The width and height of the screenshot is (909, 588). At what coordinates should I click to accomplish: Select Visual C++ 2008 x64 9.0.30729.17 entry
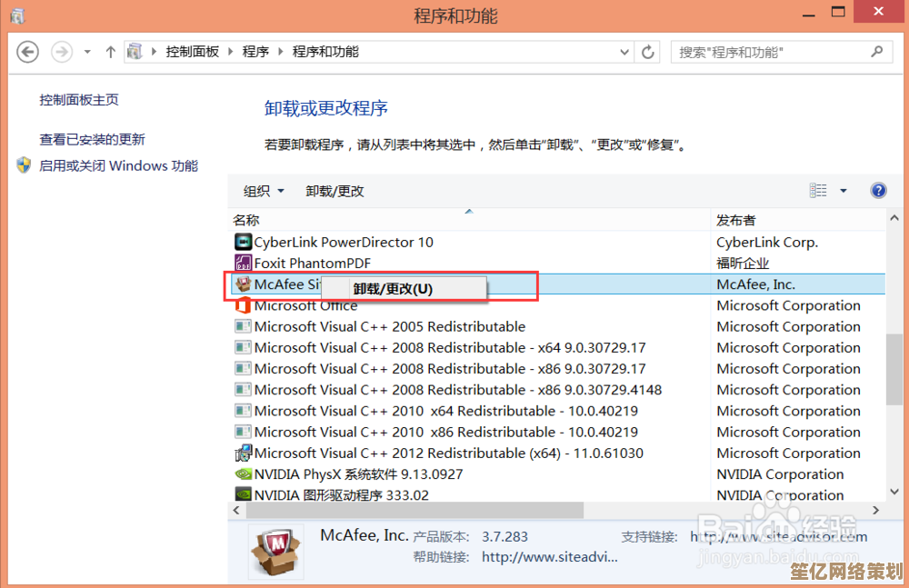tap(450, 347)
